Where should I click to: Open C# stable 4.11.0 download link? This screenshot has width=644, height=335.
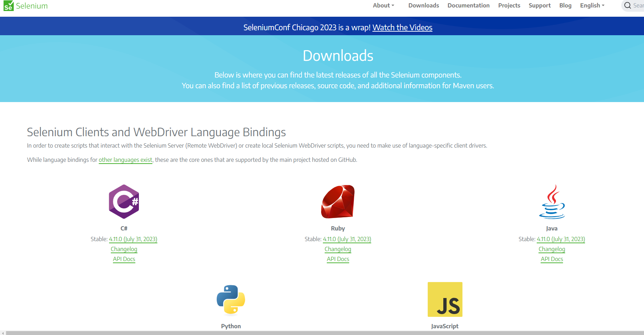point(133,239)
